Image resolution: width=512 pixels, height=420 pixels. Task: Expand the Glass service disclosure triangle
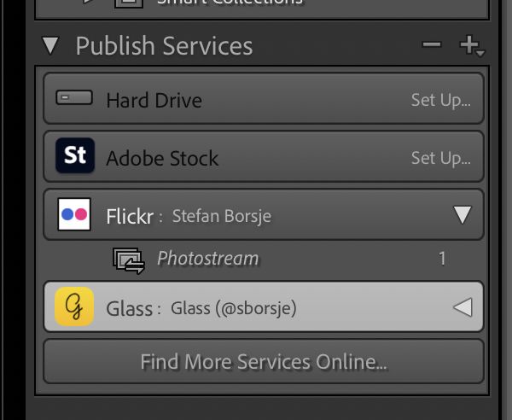pyautogui.click(x=463, y=307)
